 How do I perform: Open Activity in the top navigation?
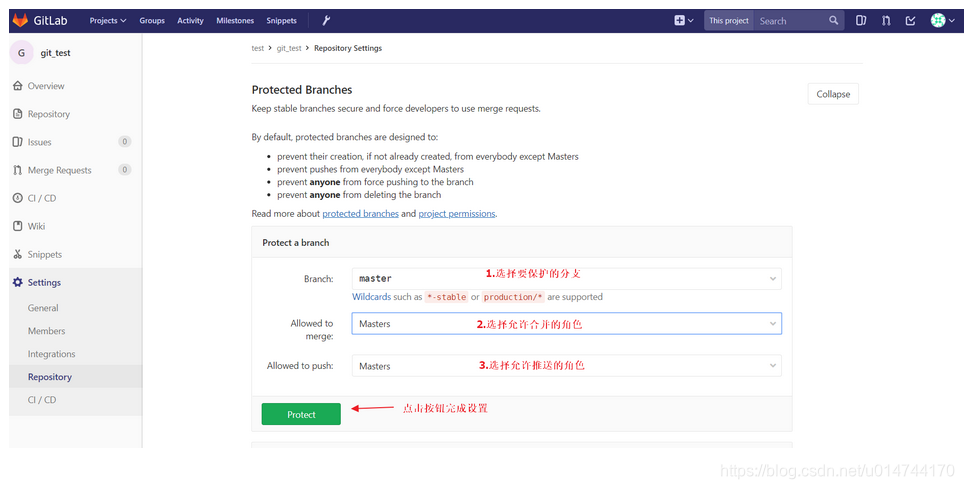(x=190, y=20)
